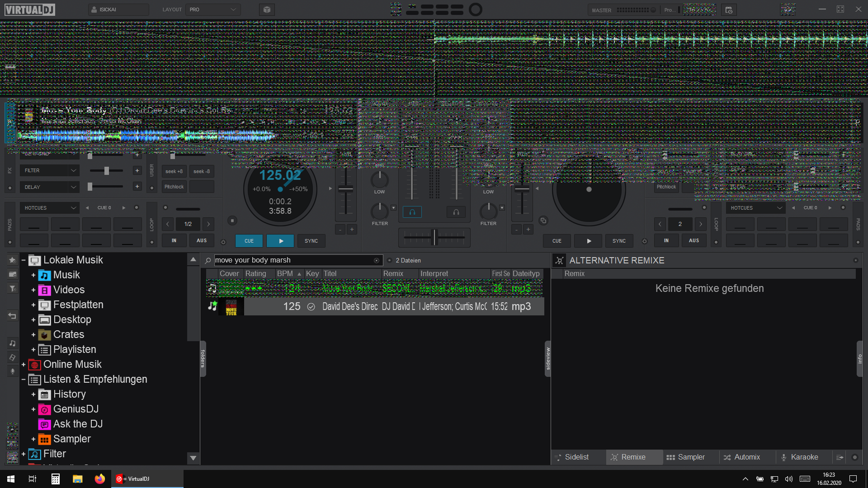Click the volume tray icon

pos(789,479)
